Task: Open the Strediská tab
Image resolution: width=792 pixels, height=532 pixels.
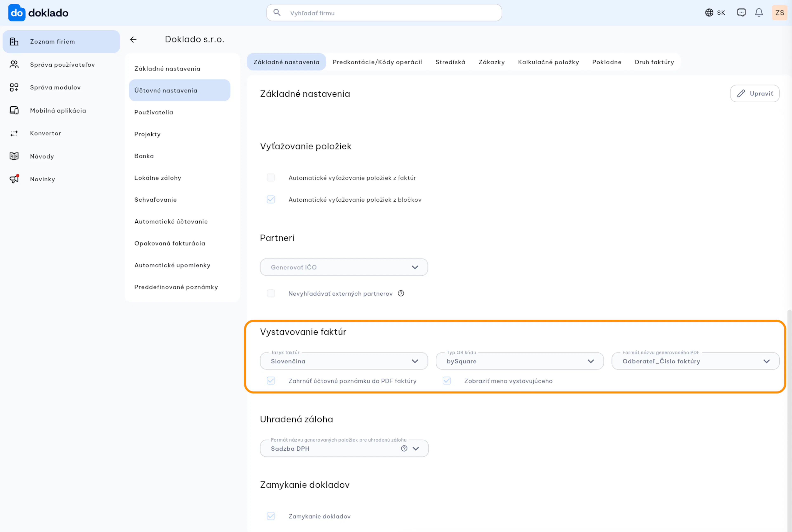Action: (450, 62)
